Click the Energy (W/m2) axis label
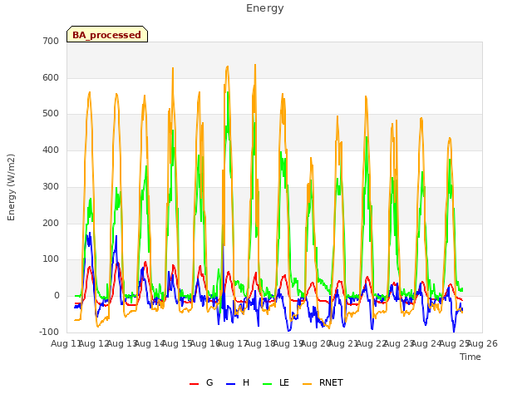The width and height of the screenshot is (532, 399). click(11, 187)
